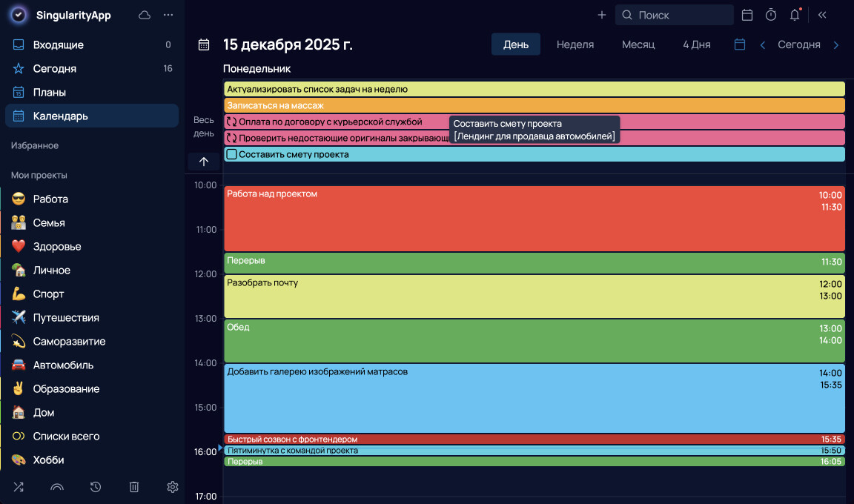Collapse the all-day section with the up arrow
Viewport: 854px width, 504px height.
point(204,162)
